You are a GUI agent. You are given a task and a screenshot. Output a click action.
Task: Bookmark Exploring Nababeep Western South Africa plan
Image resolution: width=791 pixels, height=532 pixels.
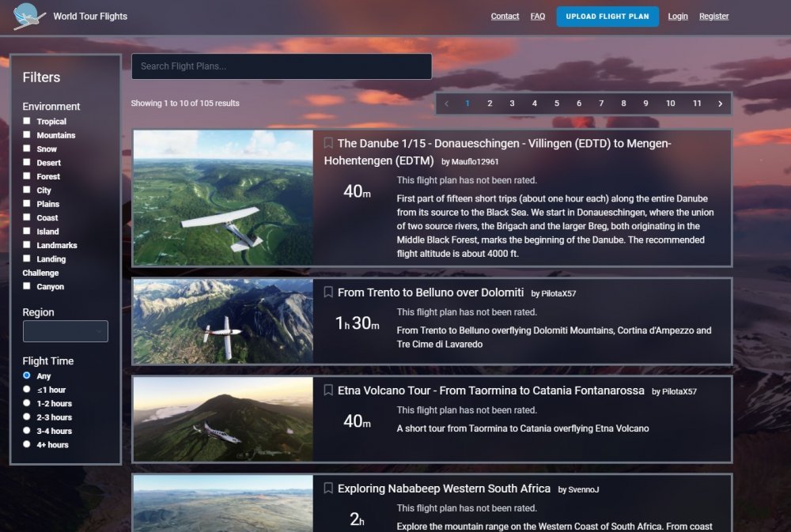(328, 489)
